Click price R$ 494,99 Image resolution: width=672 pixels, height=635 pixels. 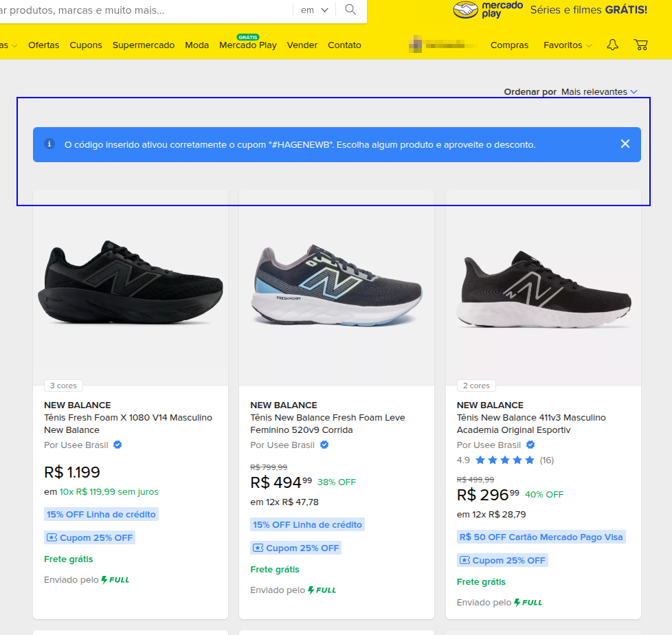click(281, 482)
